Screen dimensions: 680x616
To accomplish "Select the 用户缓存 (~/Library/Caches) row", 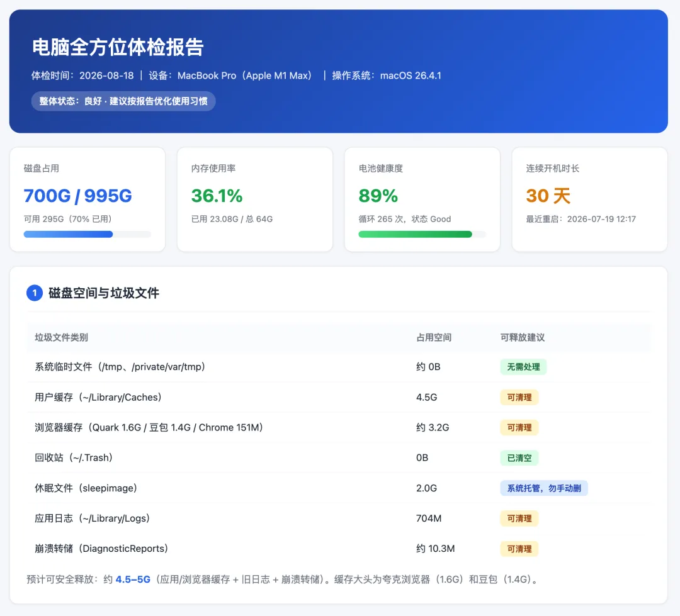I will (x=338, y=397).
